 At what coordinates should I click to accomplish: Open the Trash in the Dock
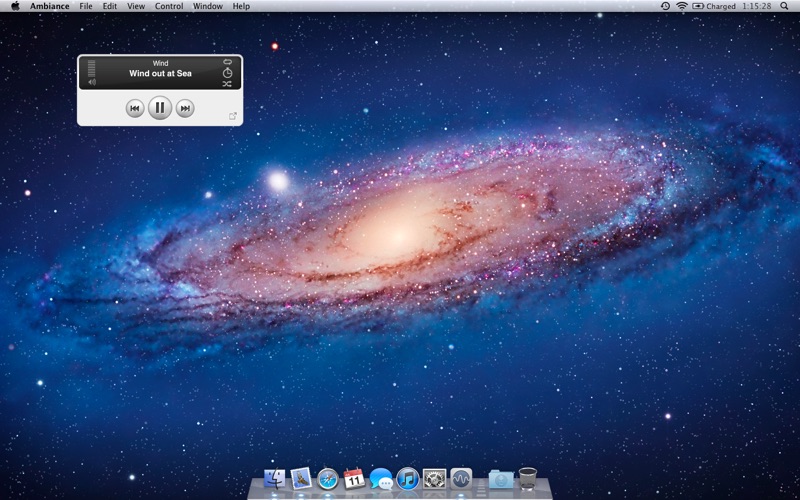click(528, 479)
